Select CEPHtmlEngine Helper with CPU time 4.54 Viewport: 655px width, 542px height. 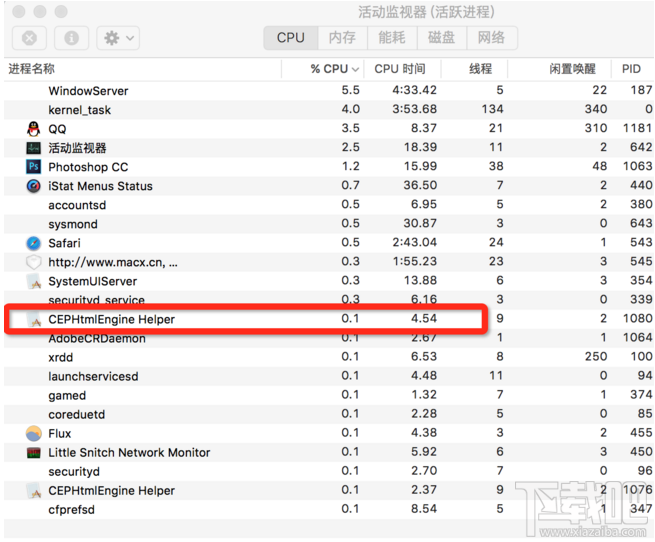click(328, 319)
